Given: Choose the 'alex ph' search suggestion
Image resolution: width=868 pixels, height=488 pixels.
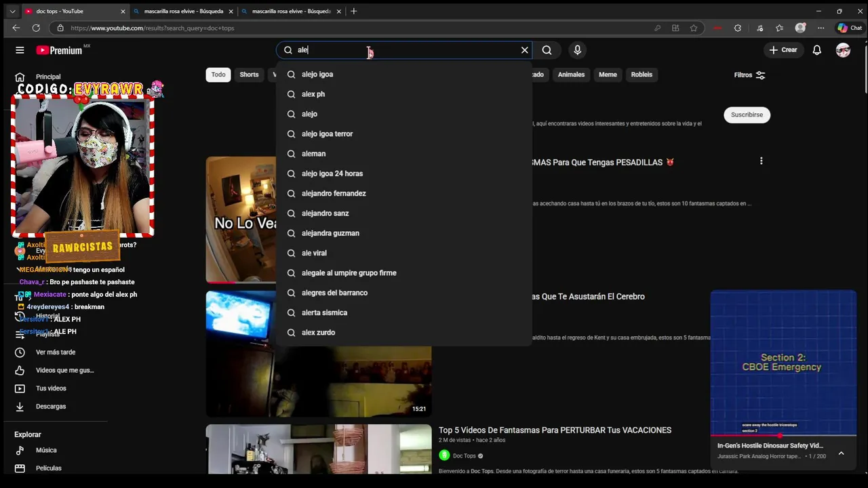Looking at the screenshot, I should [404, 94].
